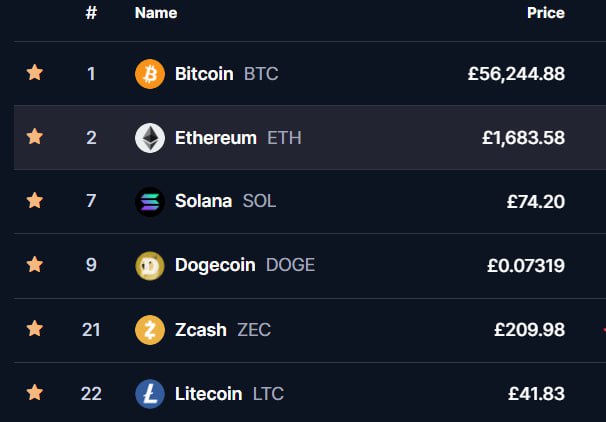Toggle the Dogecoin favorite star
The height and width of the screenshot is (422, 606).
35,265
